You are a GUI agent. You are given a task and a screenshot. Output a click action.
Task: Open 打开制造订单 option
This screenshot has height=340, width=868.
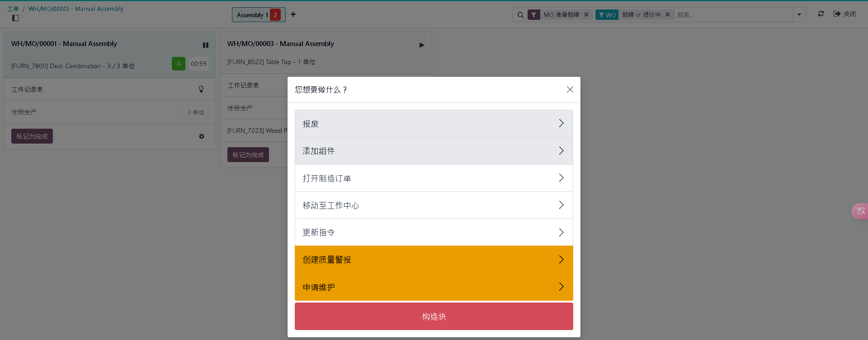point(434,178)
